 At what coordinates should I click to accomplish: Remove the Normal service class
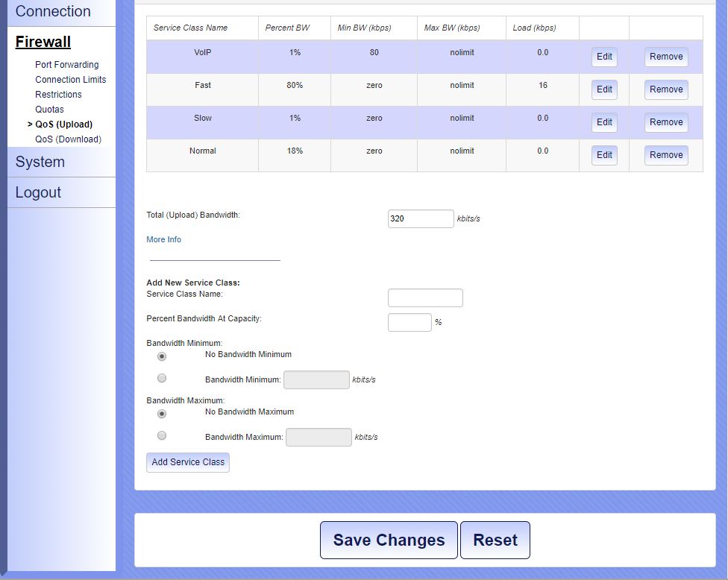pyautogui.click(x=665, y=155)
